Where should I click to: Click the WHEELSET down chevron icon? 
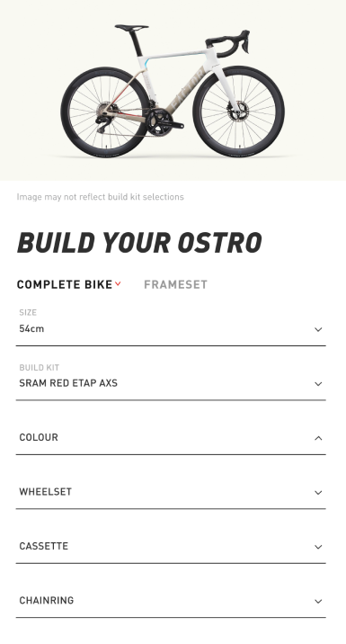318,493
